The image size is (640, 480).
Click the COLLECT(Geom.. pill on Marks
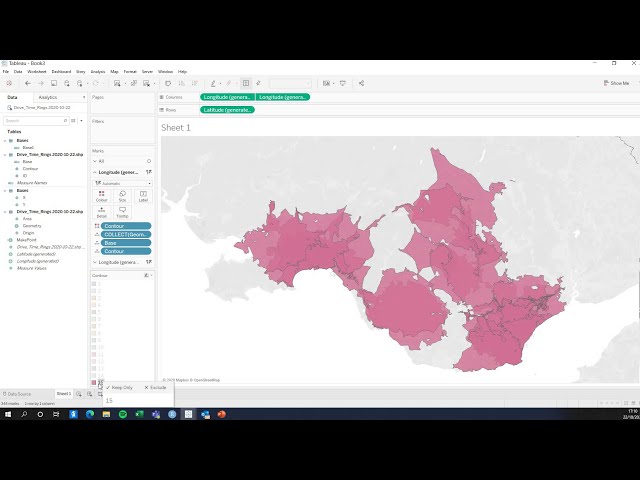pos(126,234)
